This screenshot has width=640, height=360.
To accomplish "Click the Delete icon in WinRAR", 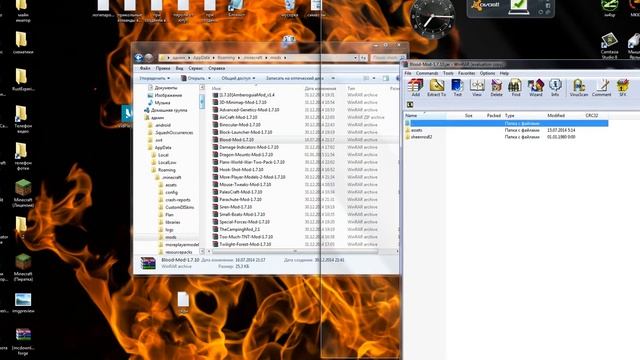I will [x=496, y=88].
